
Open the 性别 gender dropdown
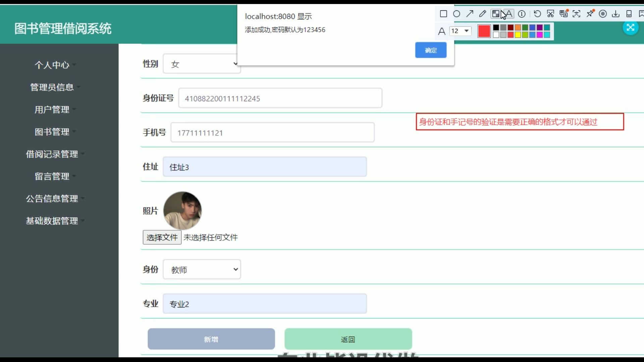tap(202, 64)
